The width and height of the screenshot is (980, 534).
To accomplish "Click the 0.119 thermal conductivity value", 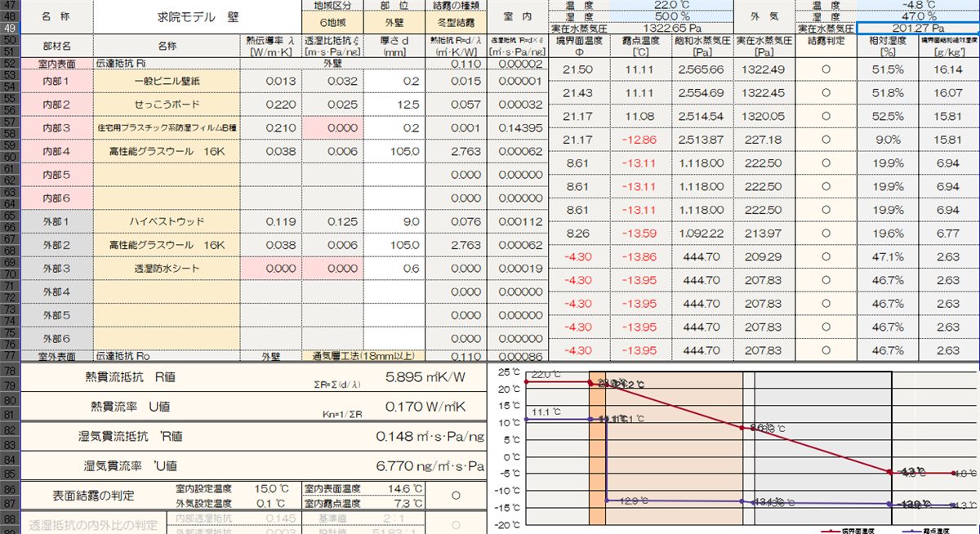I will 270,221.
